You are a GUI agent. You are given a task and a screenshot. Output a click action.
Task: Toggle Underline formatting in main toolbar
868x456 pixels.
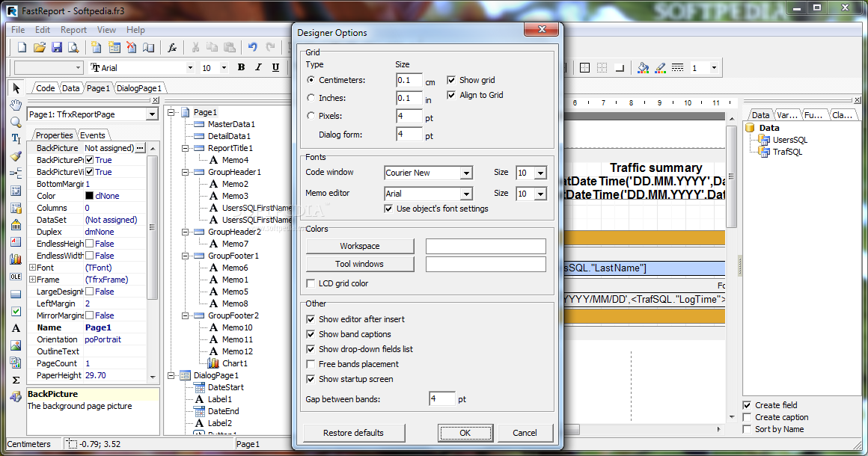(275, 67)
